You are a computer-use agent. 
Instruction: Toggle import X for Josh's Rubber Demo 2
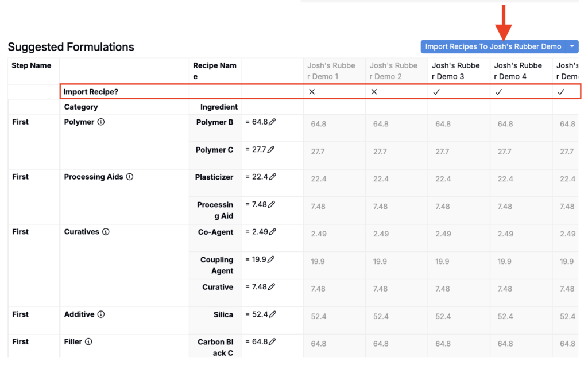pyautogui.click(x=374, y=92)
